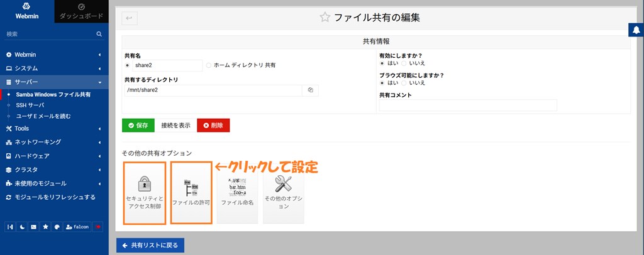Open the terminal icon in sidebar footer

click(34, 227)
